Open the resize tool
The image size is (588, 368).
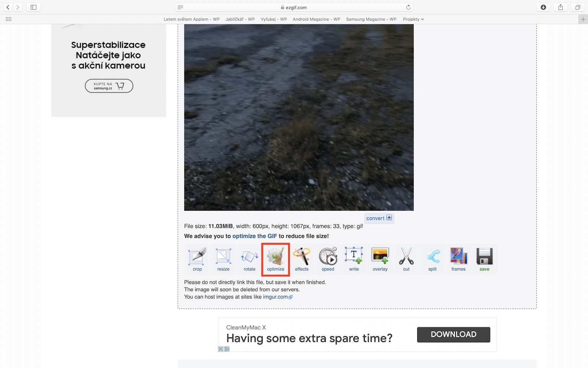pyautogui.click(x=224, y=259)
